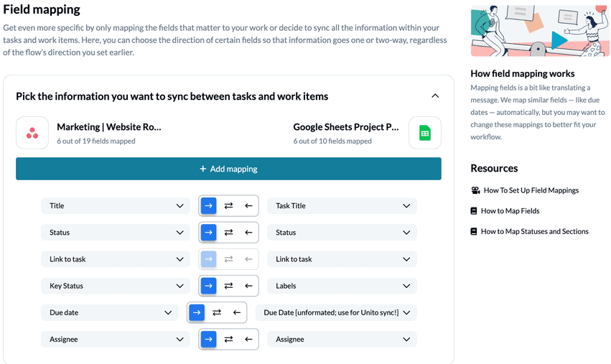Click the Add mapping button
The height and width of the screenshot is (364, 611).
coord(228,169)
